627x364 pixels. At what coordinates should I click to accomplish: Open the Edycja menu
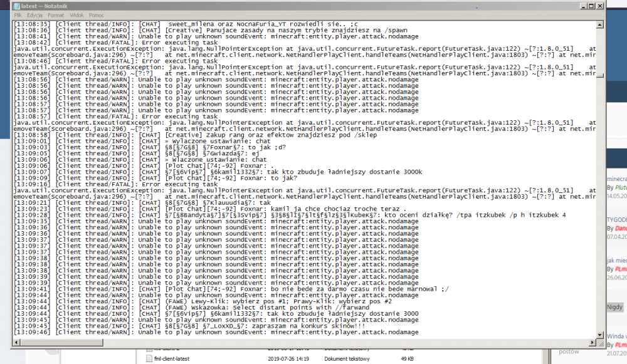pyautogui.click(x=34, y=15)
